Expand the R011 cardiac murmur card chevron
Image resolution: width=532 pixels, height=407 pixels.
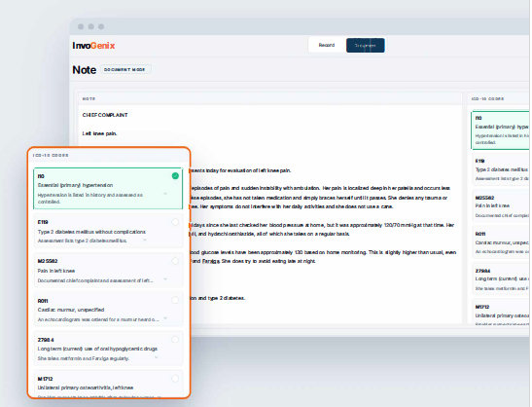pos(165,318)
